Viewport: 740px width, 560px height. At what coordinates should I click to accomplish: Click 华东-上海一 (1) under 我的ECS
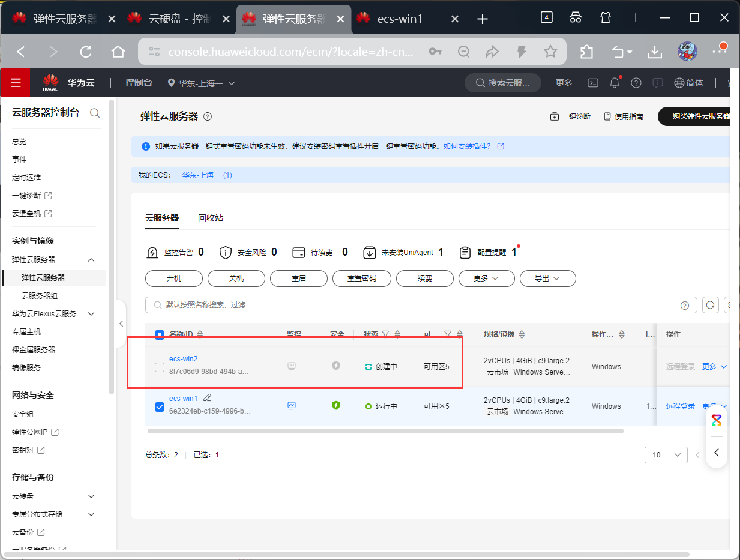coord(207,175)
